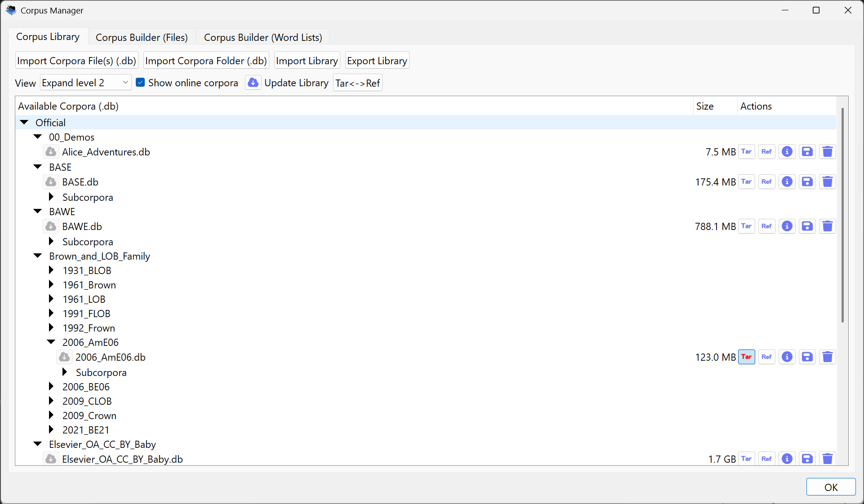Click trash icon for Alice_Adventures.db
Viewport: 864px width, 504px height.
(827, 152)
